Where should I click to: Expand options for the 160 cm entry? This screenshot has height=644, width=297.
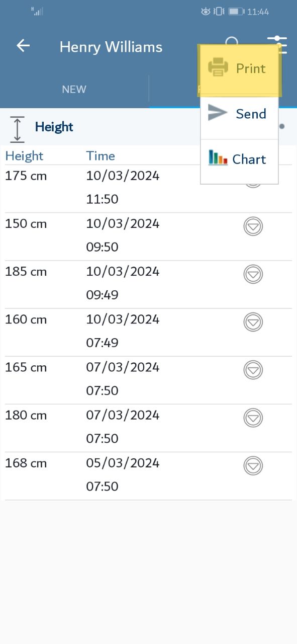pos(253,322)
